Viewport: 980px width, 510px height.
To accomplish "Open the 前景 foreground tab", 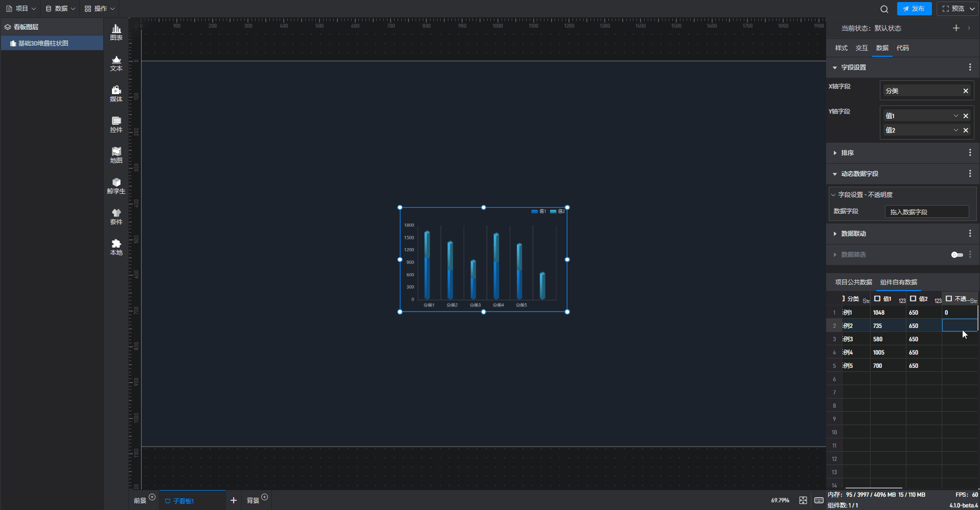I will point(140,501).
